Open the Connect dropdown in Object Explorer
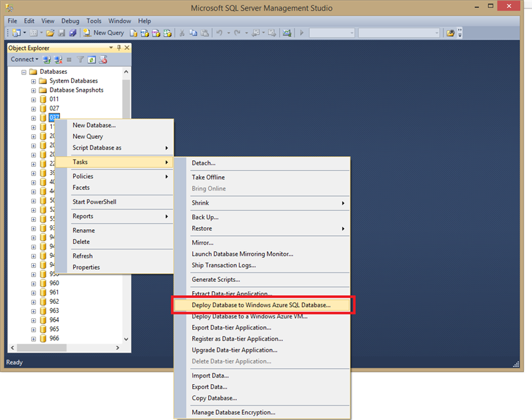 [x=25, y=59]
